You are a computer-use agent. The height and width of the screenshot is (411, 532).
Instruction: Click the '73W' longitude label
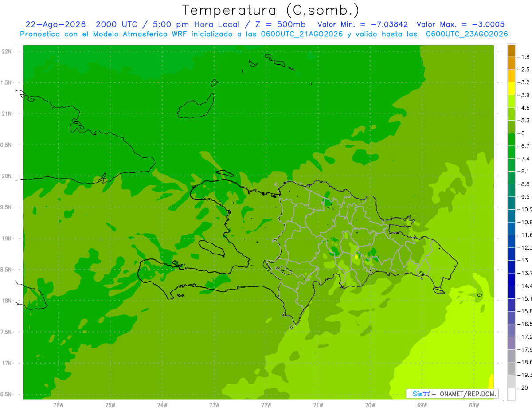pos(214,405)
